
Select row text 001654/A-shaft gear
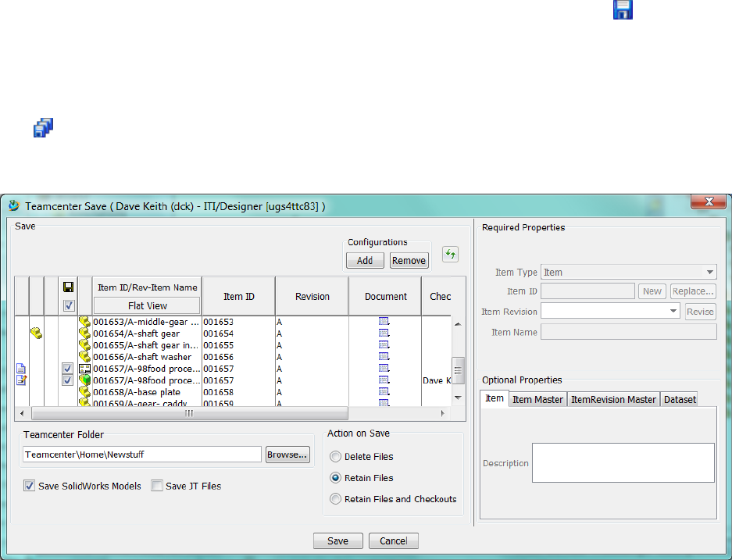[x=136, y=334]
